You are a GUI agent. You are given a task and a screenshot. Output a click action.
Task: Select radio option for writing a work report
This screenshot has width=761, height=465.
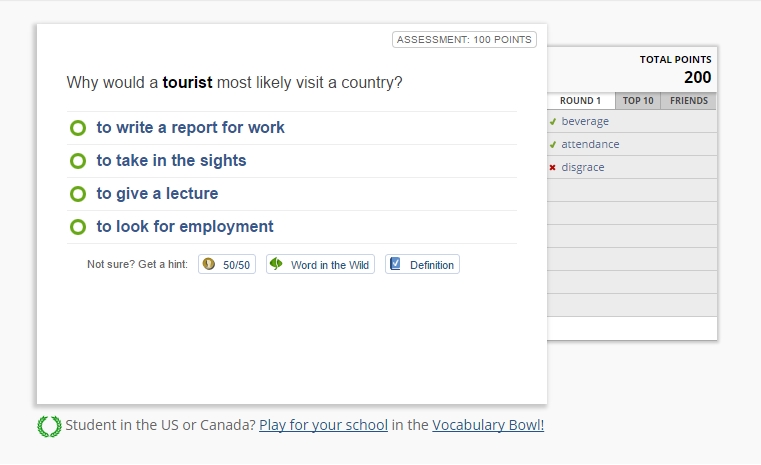(x=78, y=128)
